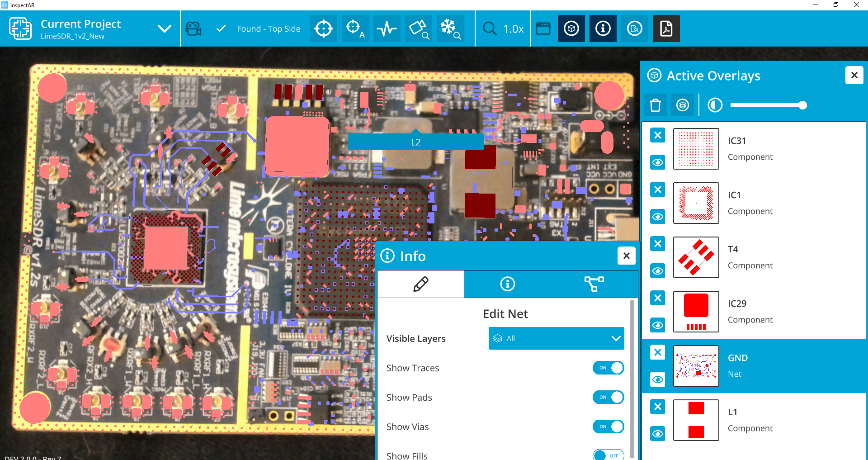Image resolution: width=868 pixels, height=460 pixels.
Task: Hide the IC29 overlay
Action: [x=658, y=325]
